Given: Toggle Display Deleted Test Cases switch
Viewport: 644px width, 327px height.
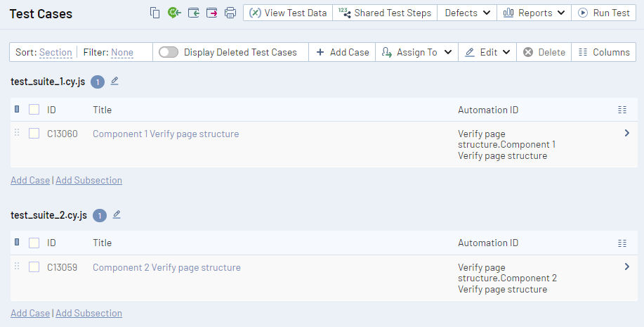Looking at the screenshot, I should (x=169, y=52).
